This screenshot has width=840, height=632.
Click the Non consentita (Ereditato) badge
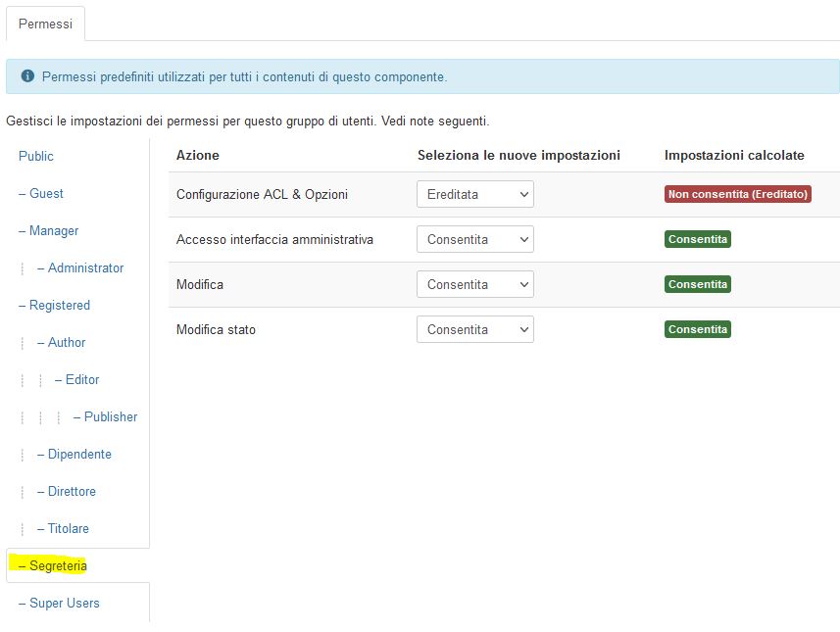click(738, 194)
